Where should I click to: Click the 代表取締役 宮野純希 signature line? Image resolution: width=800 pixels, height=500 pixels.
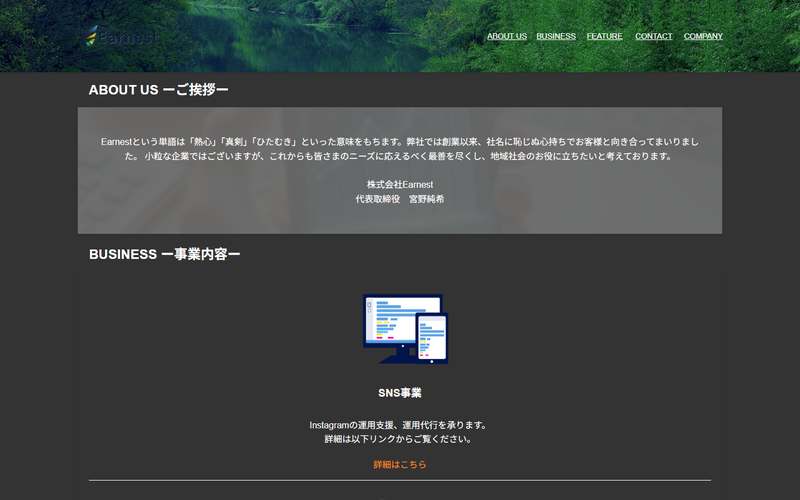[400, 199]
